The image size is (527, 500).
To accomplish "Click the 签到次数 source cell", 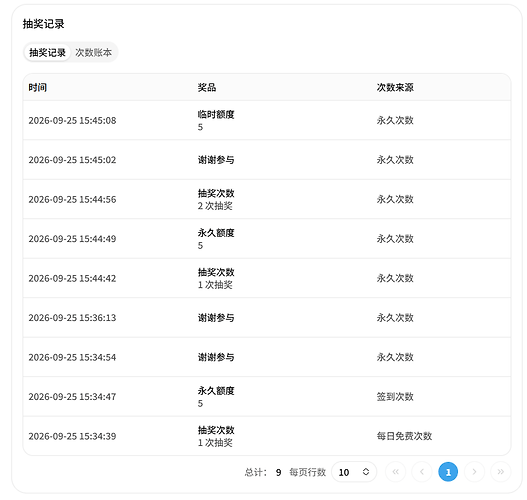I will [x=395, y=397].
